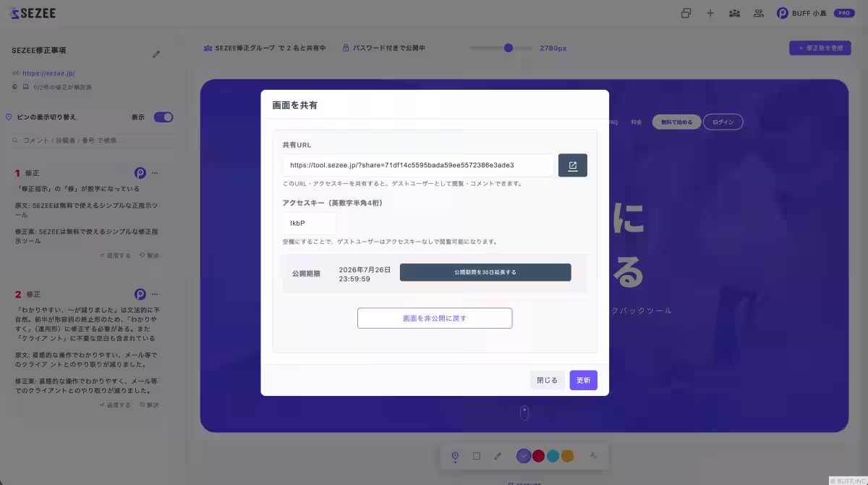Click パスワード付きで公開中 lock status

[383, 48]
